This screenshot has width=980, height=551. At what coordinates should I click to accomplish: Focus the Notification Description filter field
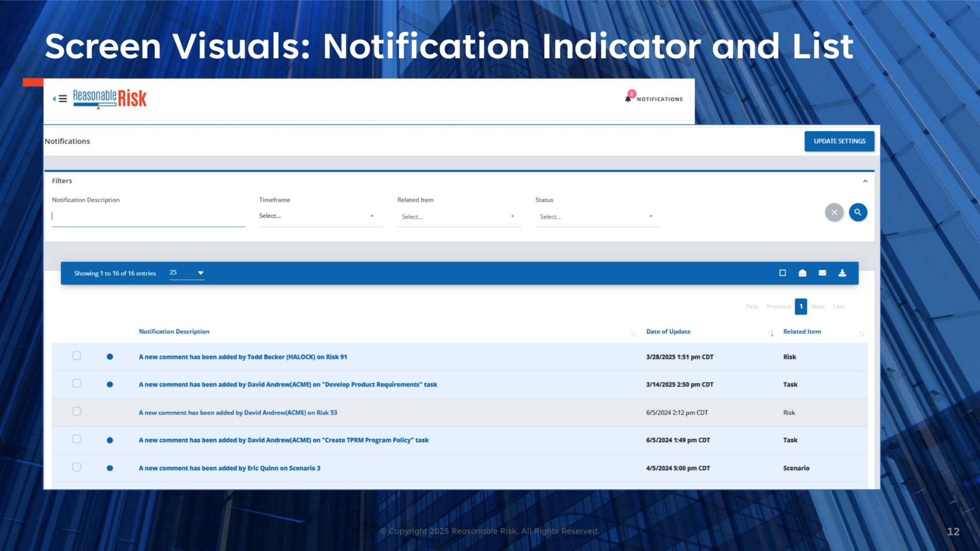148,216
